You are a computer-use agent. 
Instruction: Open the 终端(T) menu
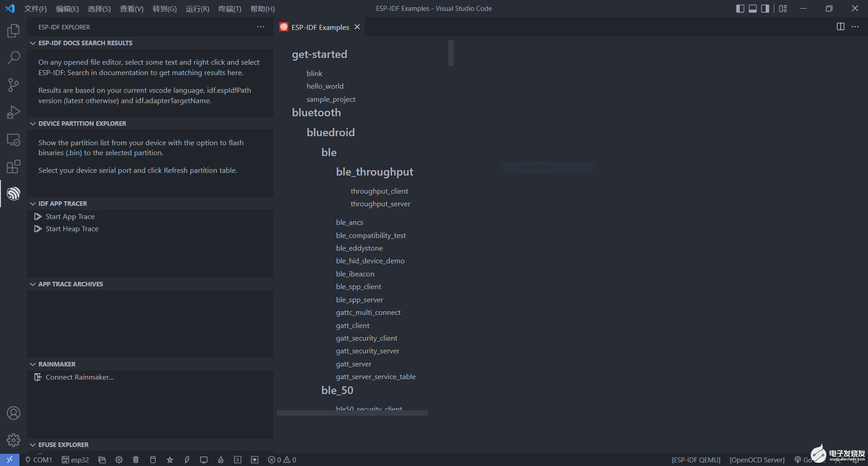coord(230,9)
